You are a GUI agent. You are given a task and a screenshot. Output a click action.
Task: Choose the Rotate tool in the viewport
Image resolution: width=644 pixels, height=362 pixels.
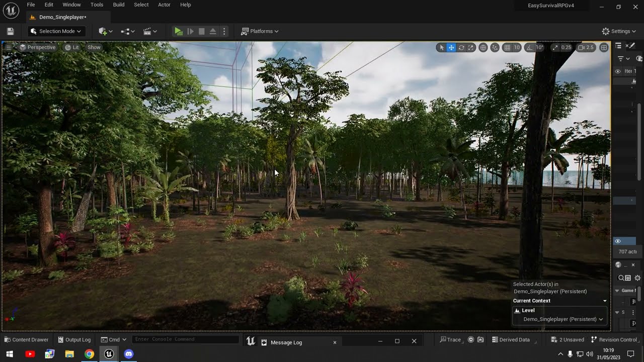(x=461, y=47)
